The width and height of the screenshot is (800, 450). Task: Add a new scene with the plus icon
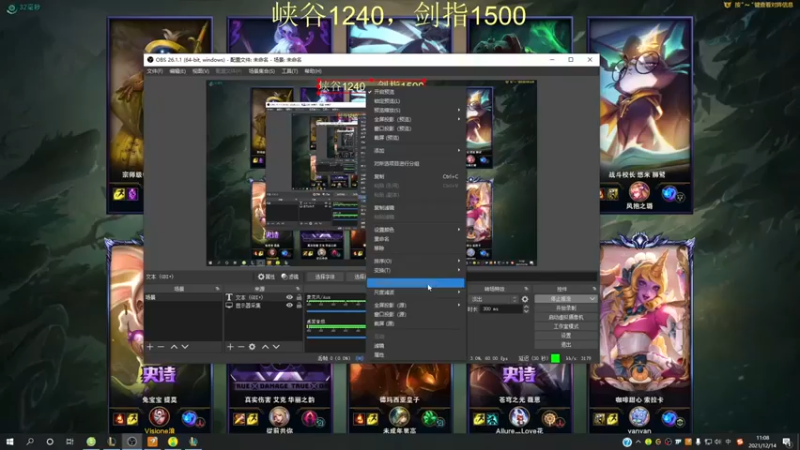[x=149, y=347]
